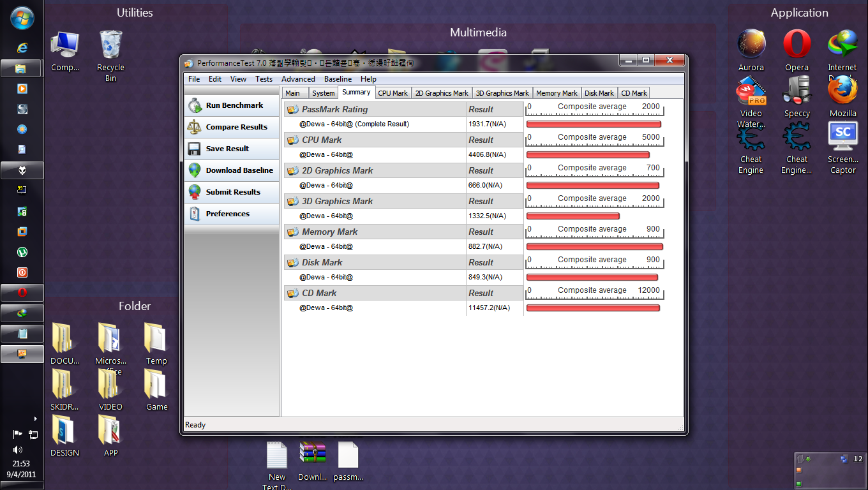Click the Download Baseline globe icon

pyautogui.click(x=195, y=170)
